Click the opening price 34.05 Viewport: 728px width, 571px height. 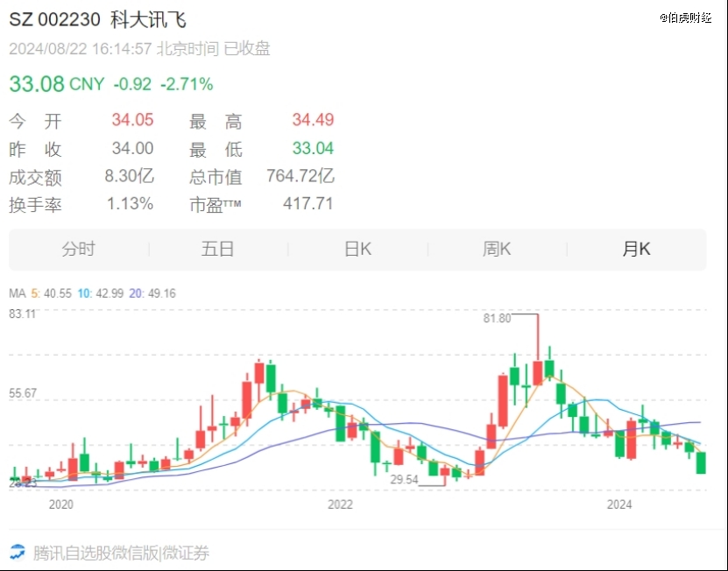tap(132, 120)
